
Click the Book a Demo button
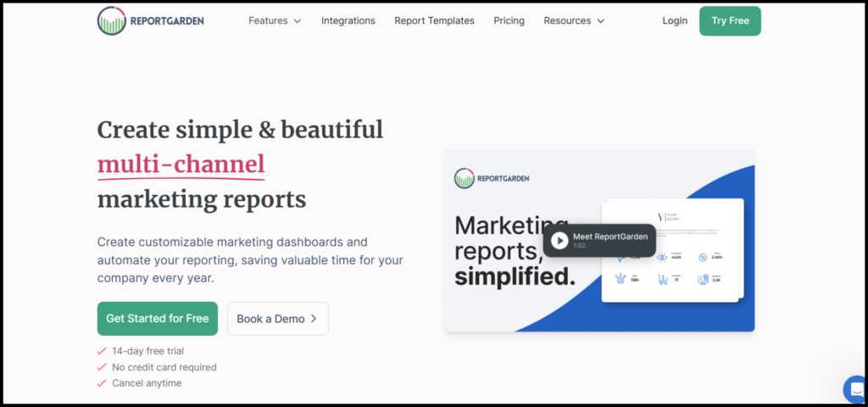click(277, 319)
